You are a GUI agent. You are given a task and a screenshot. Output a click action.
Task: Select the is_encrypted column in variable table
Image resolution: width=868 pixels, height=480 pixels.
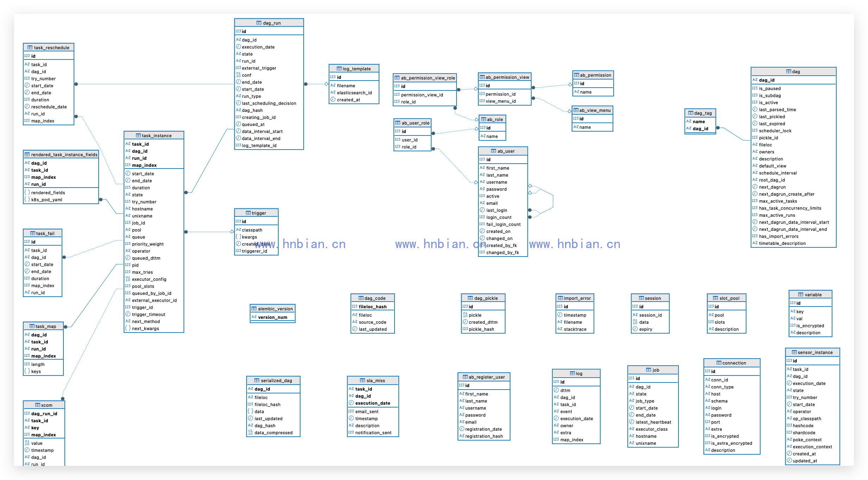pos(811,326)
